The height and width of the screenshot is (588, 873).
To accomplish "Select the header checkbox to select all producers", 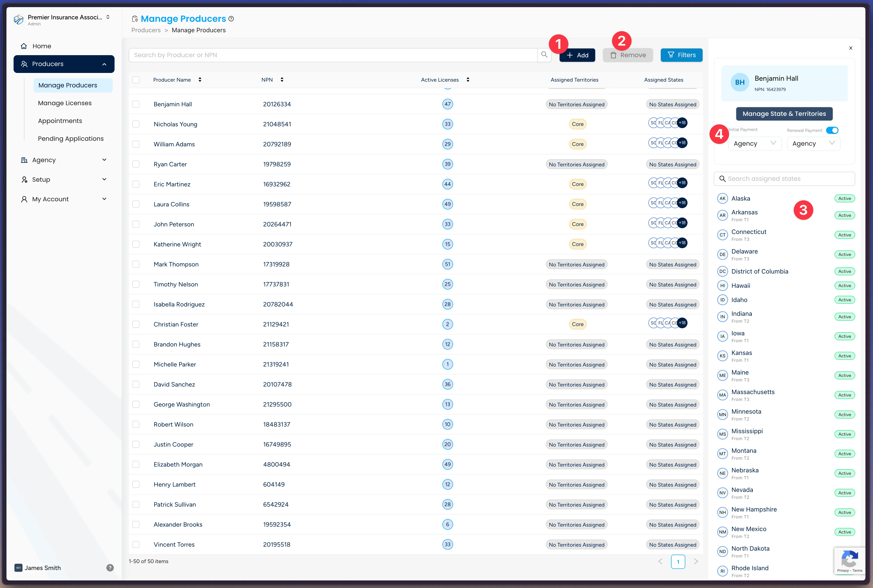I will pos(136,79).
